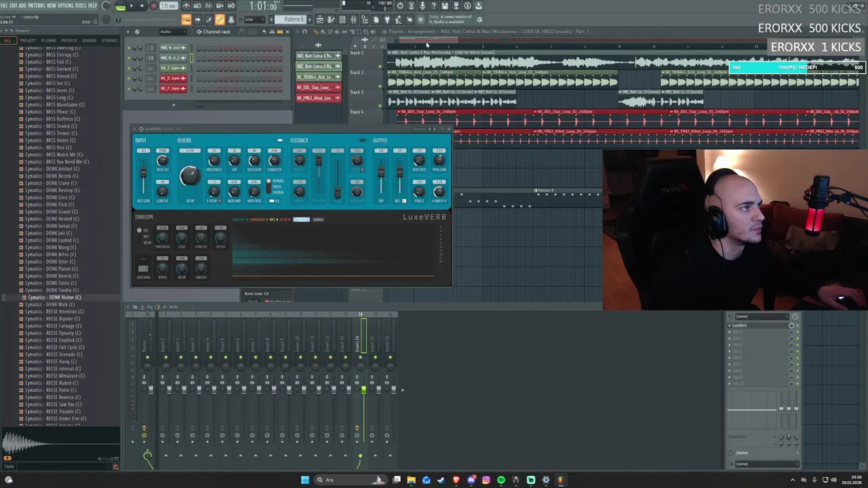
Task: Toggle the HQ switch in LuxeVerb
Action: pyautogui.click(x=272, y=201)
